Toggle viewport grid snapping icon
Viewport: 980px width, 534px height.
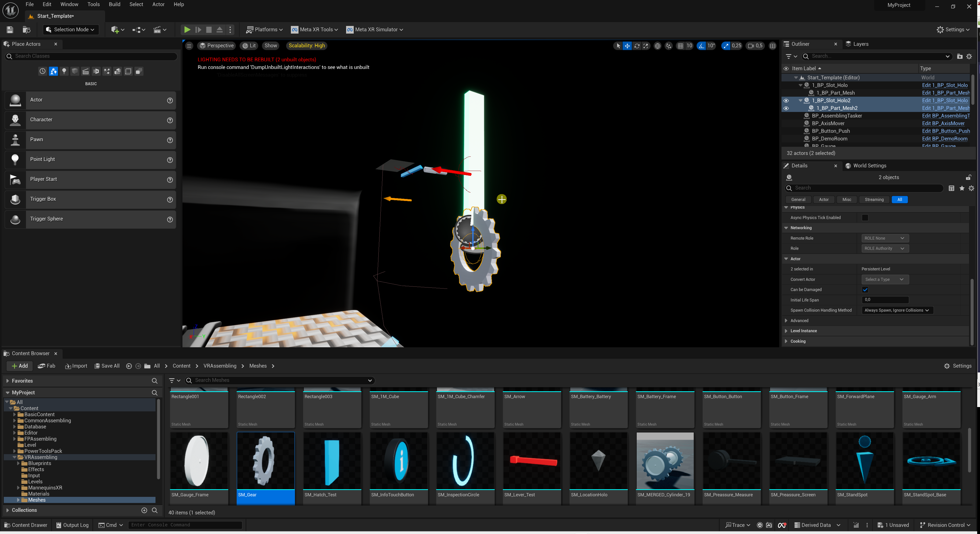(x=680, y=46)
